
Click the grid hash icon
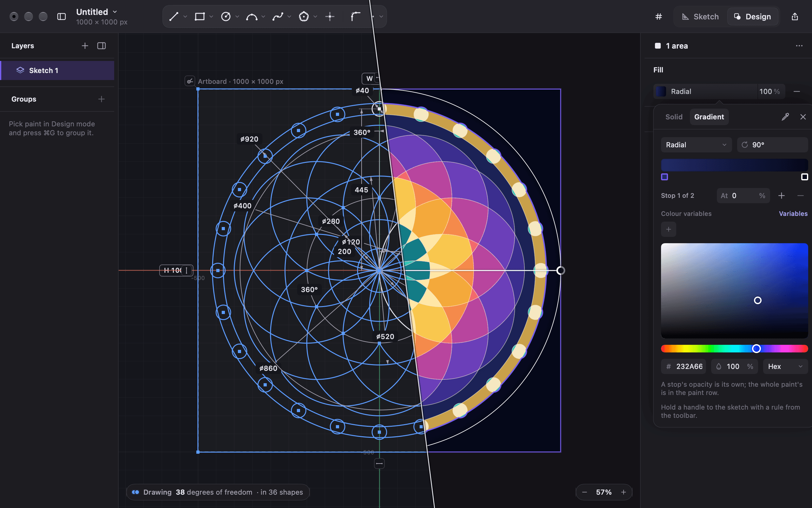pos(659,17)
